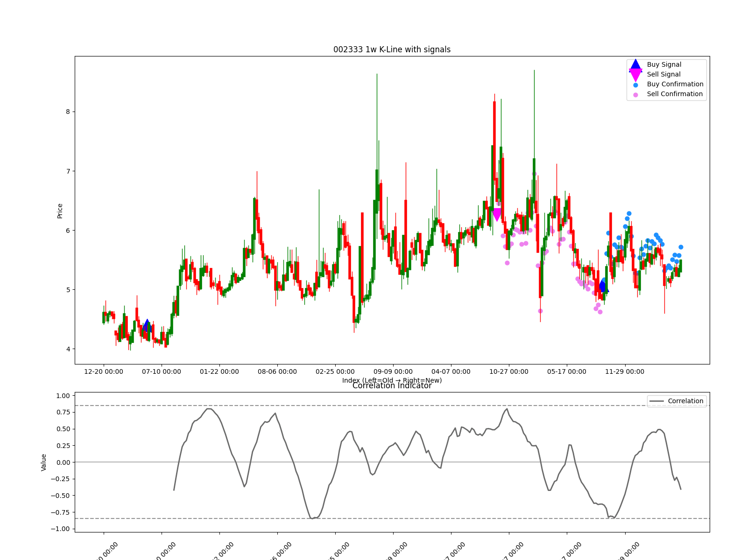This screenshot has height=560, width=747.
Task: Click the solid zero line in correlation plot
Action: click(x=392, y=462)
